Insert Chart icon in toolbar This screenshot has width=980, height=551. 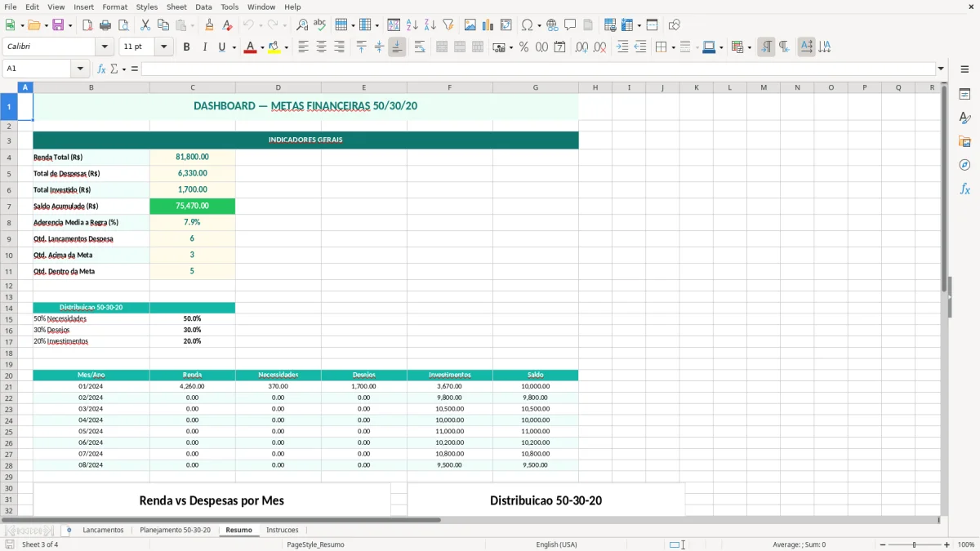pos(488,25)
